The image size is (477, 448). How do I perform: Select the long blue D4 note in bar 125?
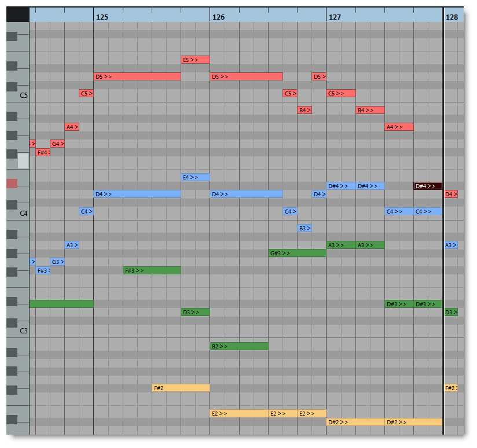[137, 194]
